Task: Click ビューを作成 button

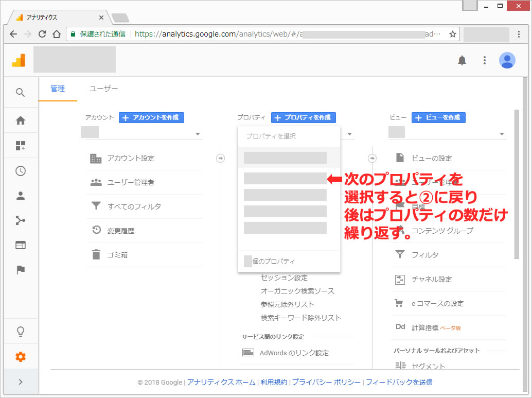Action: coord(438,117)
